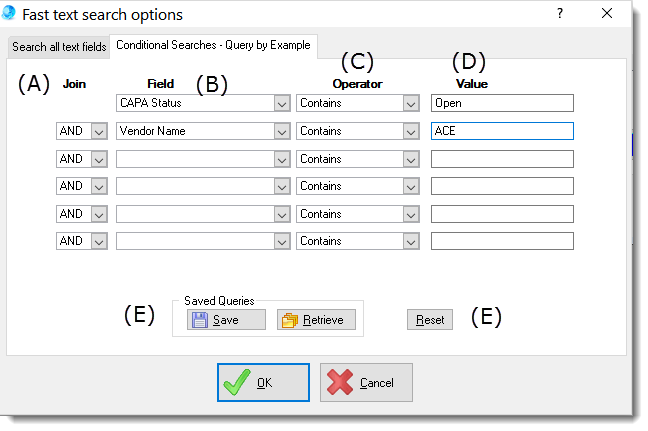The height and width of the screenshot is (431, 648).
Task: Click the help question mark in title bar
Action: (560, 14)
